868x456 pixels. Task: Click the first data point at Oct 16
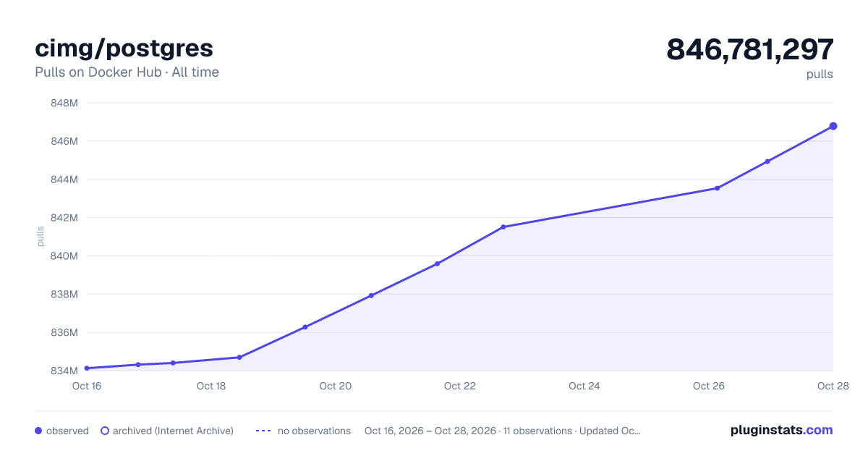pos(87,368)
